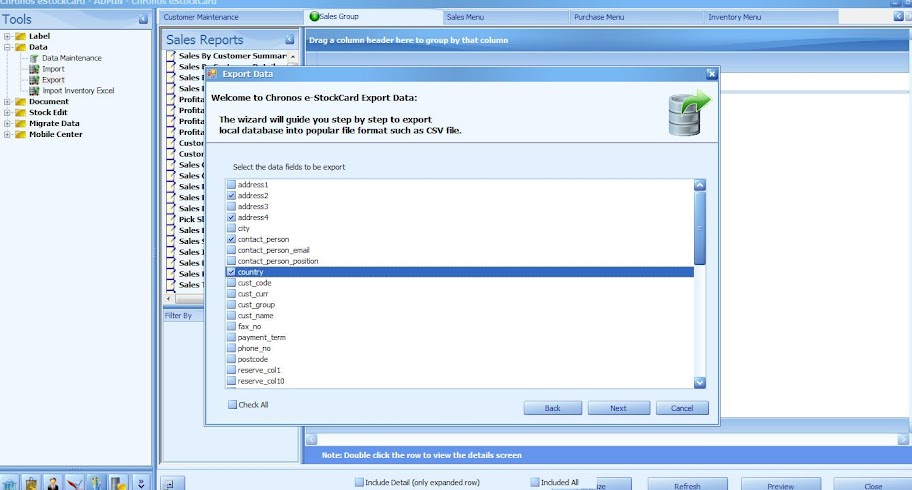Image resolution: width=912 pixels, height=490 pixels.
Task: Click the shopping bag icon in bottom bar
Action: tap(31, 484)
